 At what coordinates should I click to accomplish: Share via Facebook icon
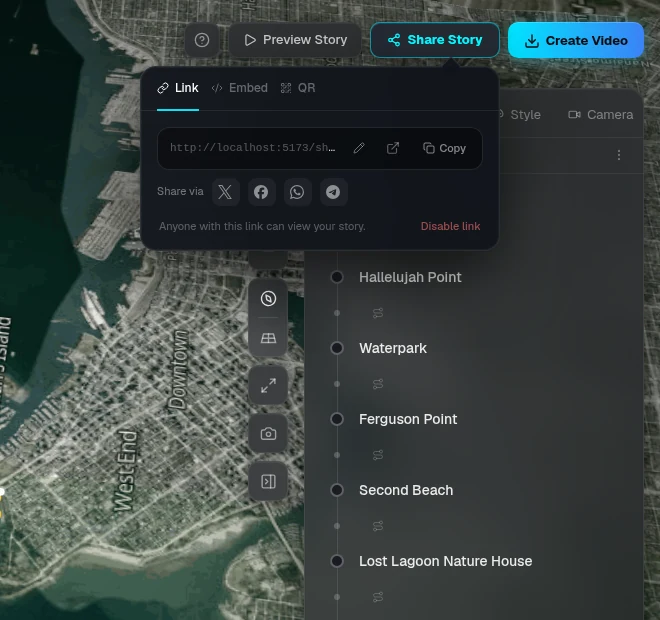point(261,192)
